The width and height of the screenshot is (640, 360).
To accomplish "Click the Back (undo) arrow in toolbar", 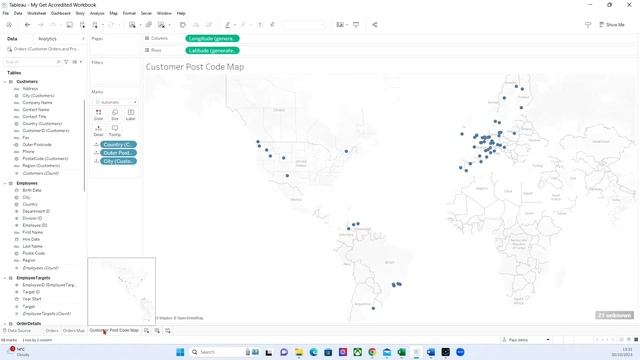I will click(x=27, y=25).
